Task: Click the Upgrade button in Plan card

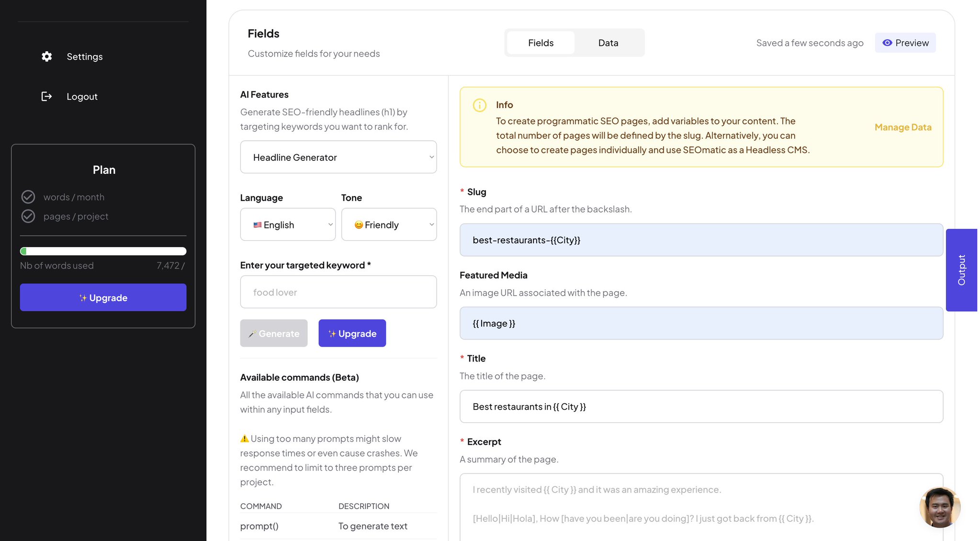Action: coord(103,297)
